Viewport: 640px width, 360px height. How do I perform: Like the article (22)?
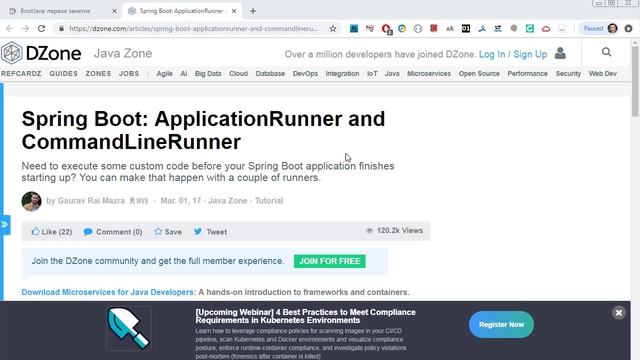point(52,231)
